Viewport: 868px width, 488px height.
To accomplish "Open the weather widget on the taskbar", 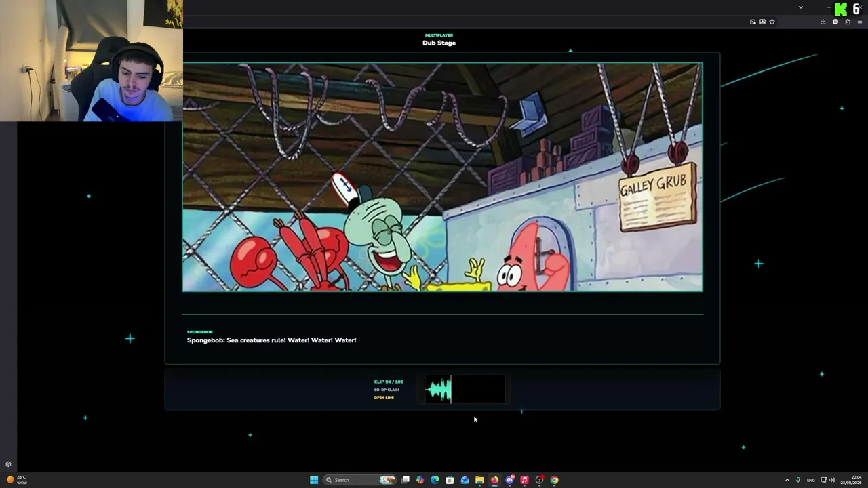I will coord(17,480).
